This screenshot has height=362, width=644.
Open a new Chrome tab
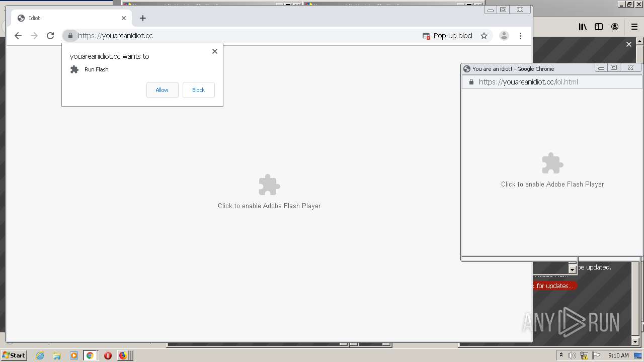[x=143, y=18]
